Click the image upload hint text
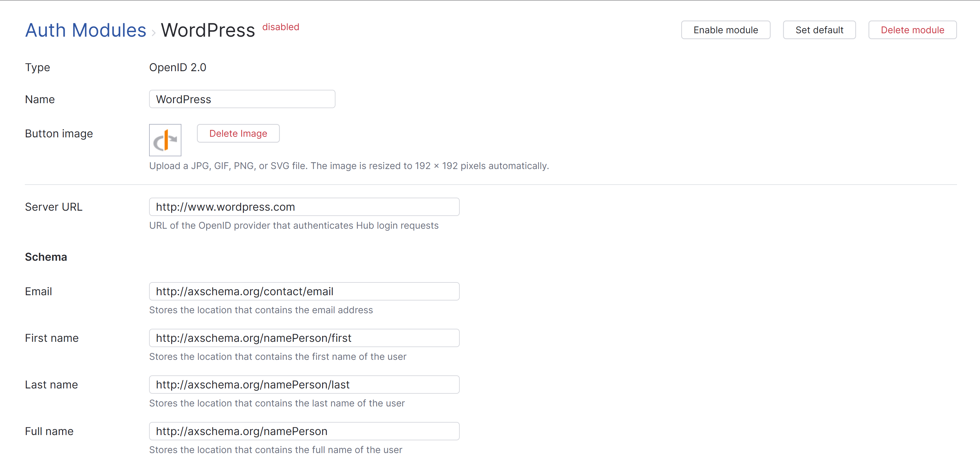Screen dimensions: 980x463 click(349, 166)
